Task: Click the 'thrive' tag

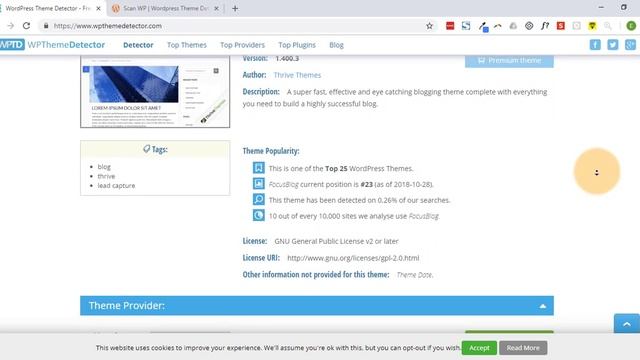Action: [x=106, y=176]
